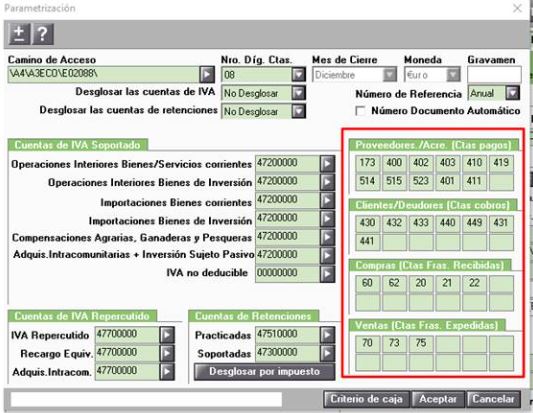Close the Parametrización dialog with the X
Screen dimensions: 533x413
pos(517,8)
